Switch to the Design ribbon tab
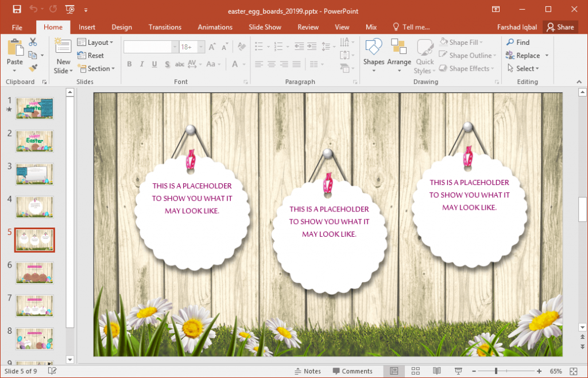Image resolution: width=588 pixels, height=378 pixels. pyautogui.click(x=122, y=27)
